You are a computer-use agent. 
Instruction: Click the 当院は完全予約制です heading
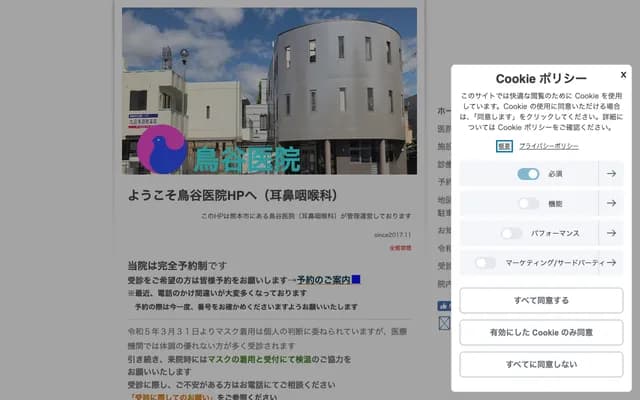point(177,266)
